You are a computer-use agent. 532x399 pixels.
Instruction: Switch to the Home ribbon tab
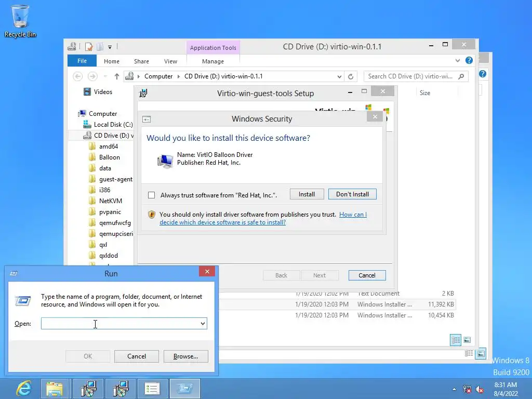112,61
